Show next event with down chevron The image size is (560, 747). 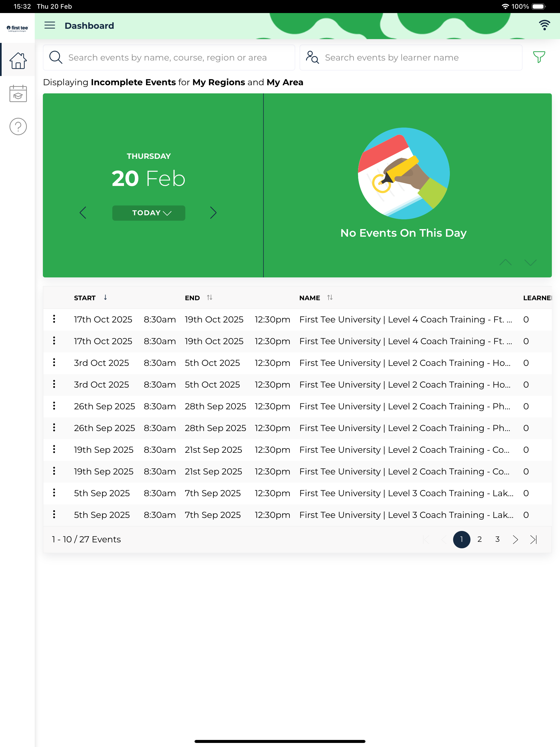(530, 262)
